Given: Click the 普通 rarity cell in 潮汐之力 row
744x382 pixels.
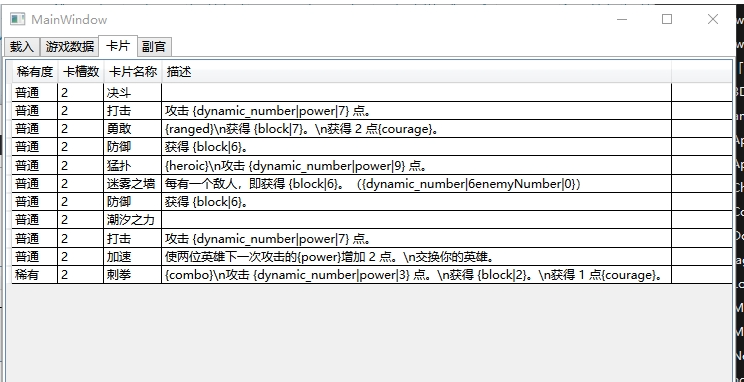Looking at the screenshot, I should coord(35,220).
